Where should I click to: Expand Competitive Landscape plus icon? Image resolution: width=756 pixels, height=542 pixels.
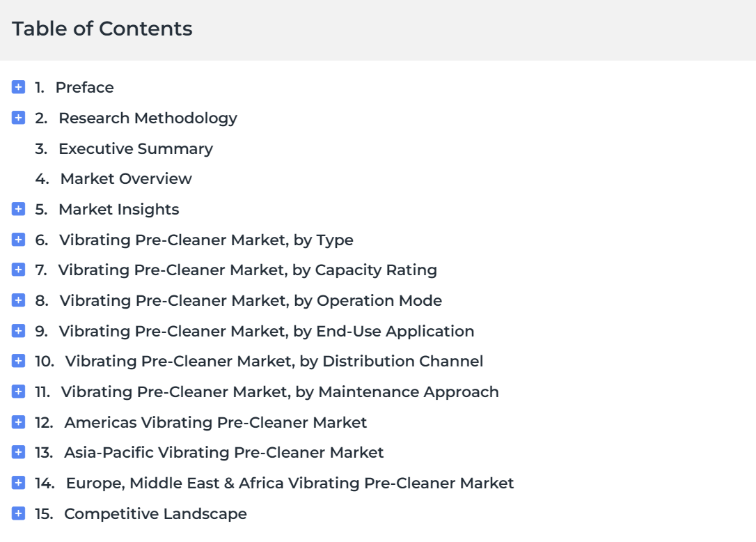18,513
